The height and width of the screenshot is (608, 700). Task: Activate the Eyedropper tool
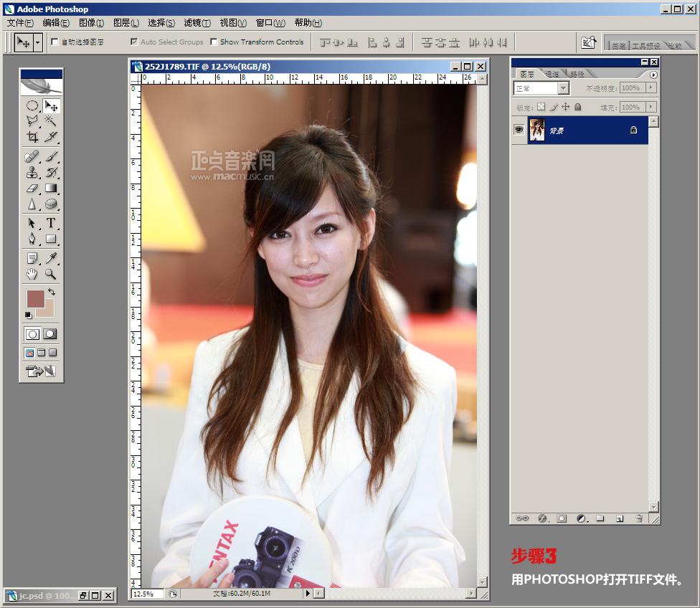coord(51,258)
